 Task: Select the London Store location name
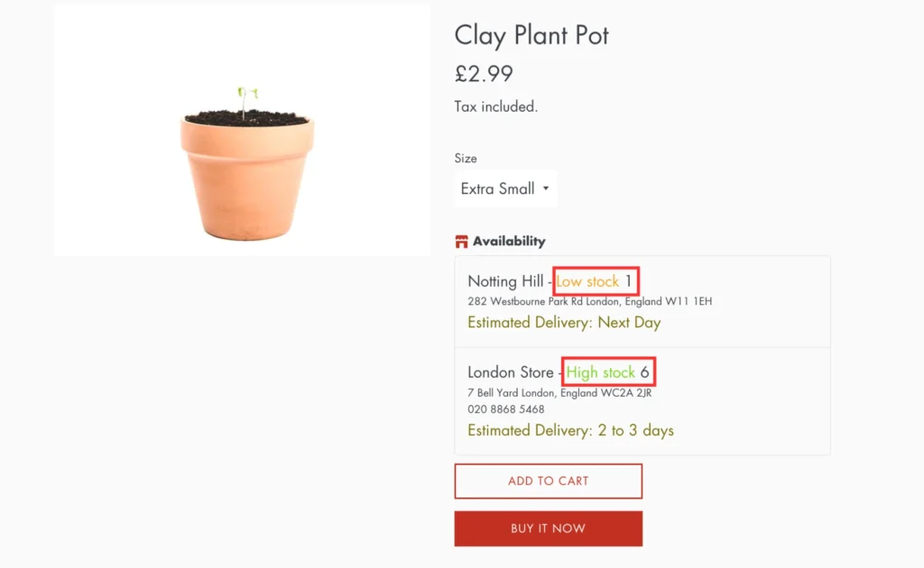[510, 372]
